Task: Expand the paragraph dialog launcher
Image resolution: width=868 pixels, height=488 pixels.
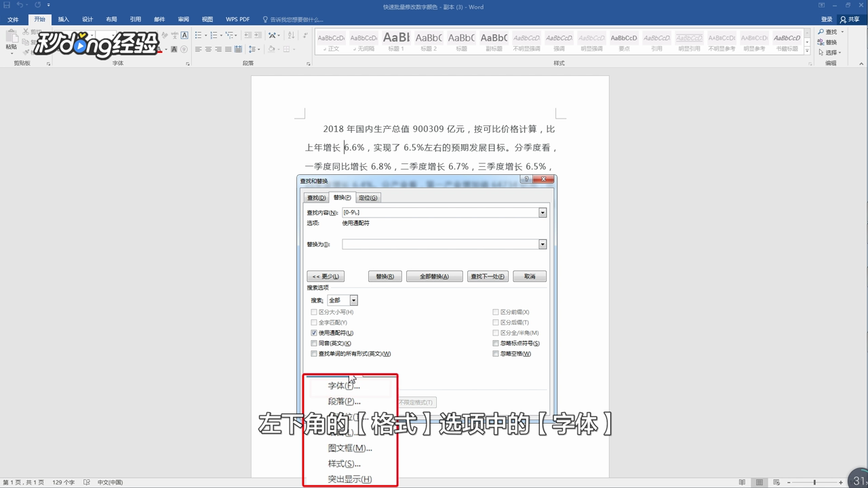Action: (x=309, y=64)
